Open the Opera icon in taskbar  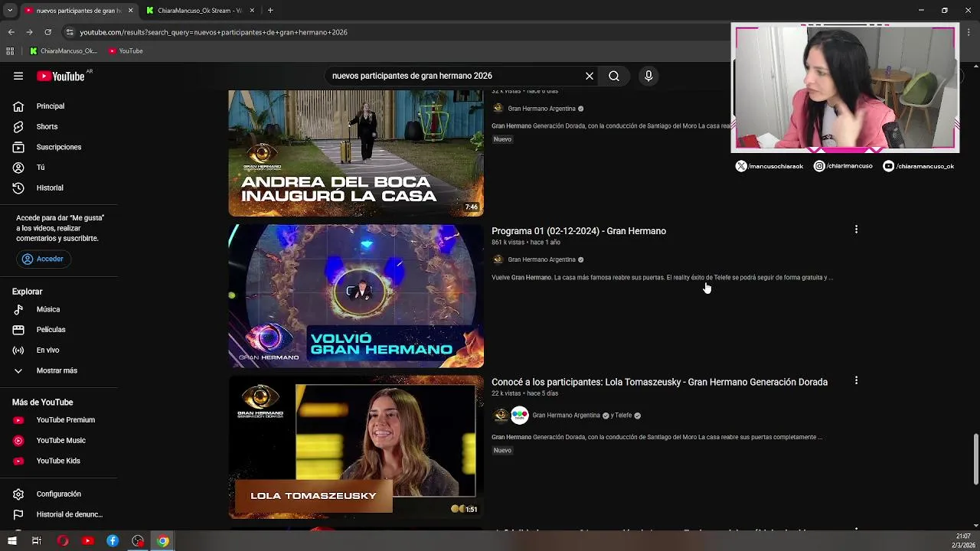(63, 541)
